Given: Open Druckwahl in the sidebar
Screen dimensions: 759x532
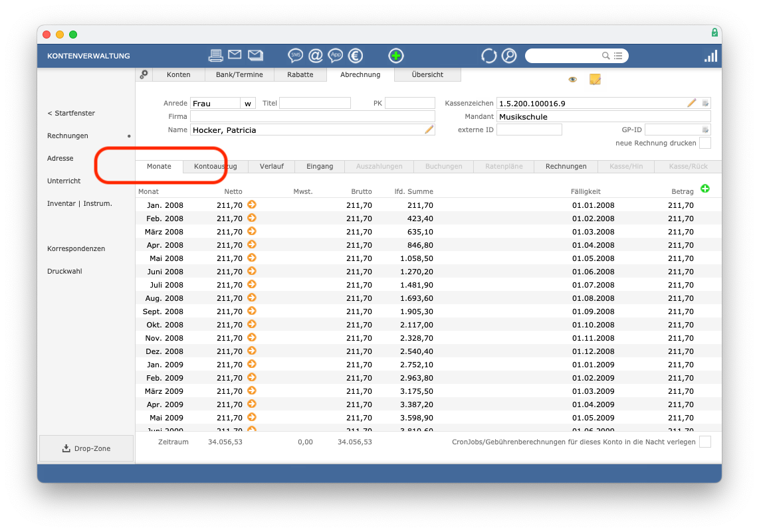Looking at the screenshot, I should (65, 272).
